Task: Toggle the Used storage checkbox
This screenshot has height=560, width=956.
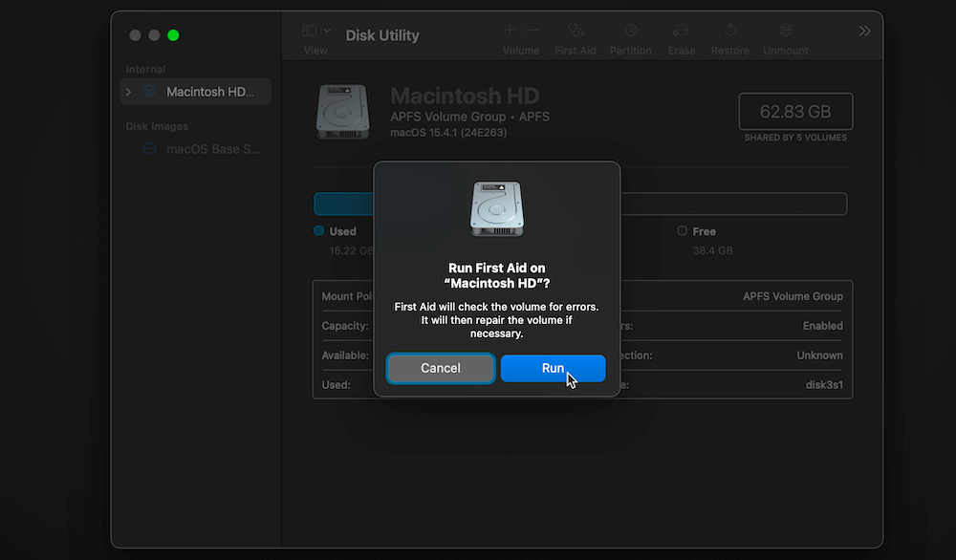Action: click(319, 231)
